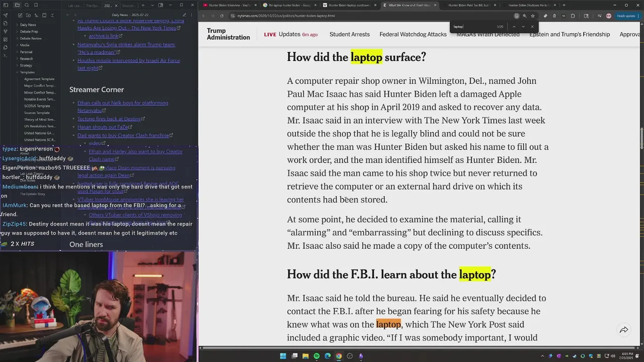
Task: Expand Personal folder
Action: click(x=26, y=52)
